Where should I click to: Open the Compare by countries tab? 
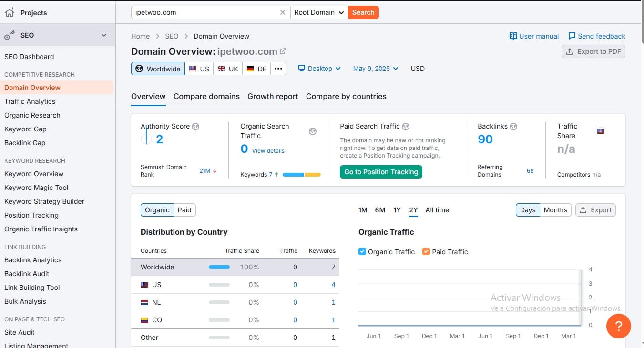click(346, 96)
